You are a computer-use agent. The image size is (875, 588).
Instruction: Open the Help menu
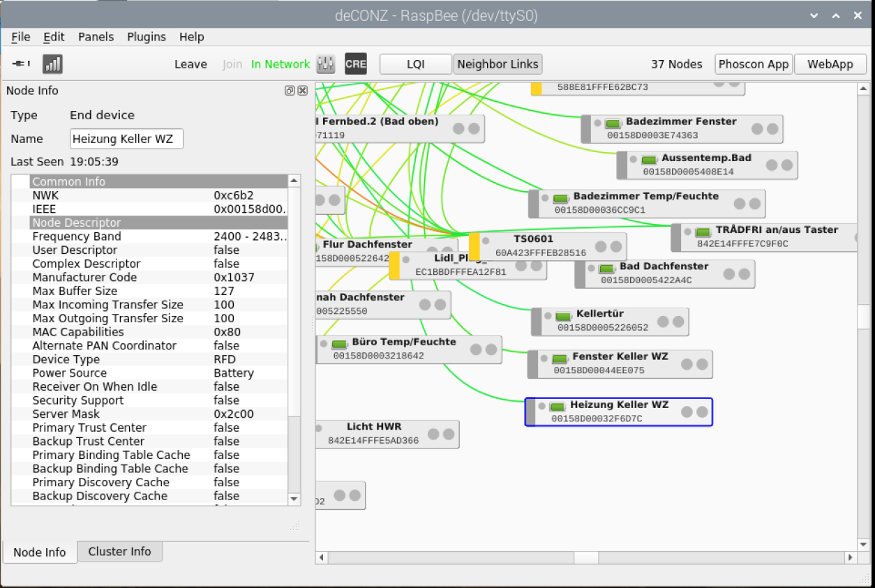pyautogui.click(x=191, y=37)
